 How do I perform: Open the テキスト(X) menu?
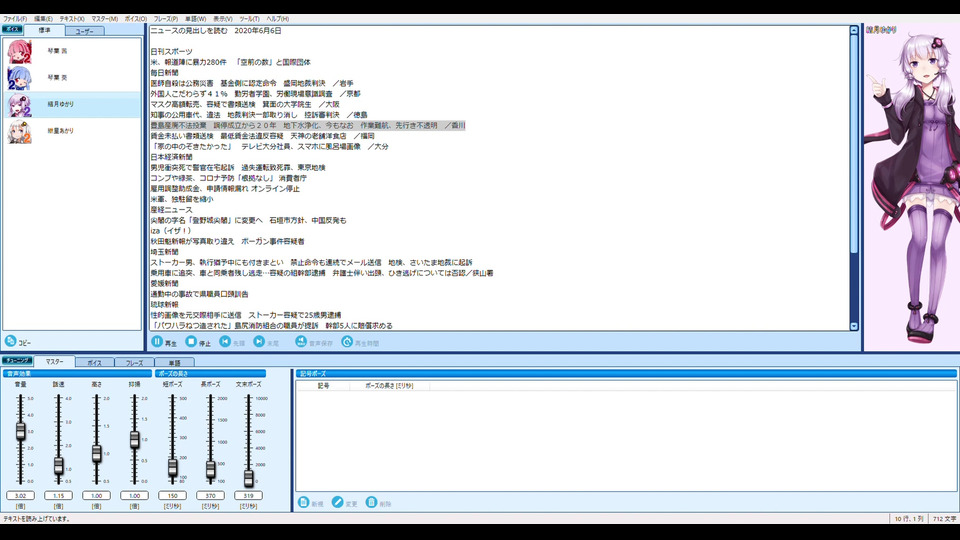pos(72,19)
